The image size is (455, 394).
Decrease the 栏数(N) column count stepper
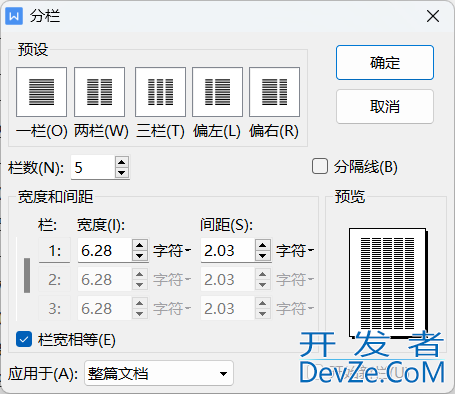pos(122,172)
